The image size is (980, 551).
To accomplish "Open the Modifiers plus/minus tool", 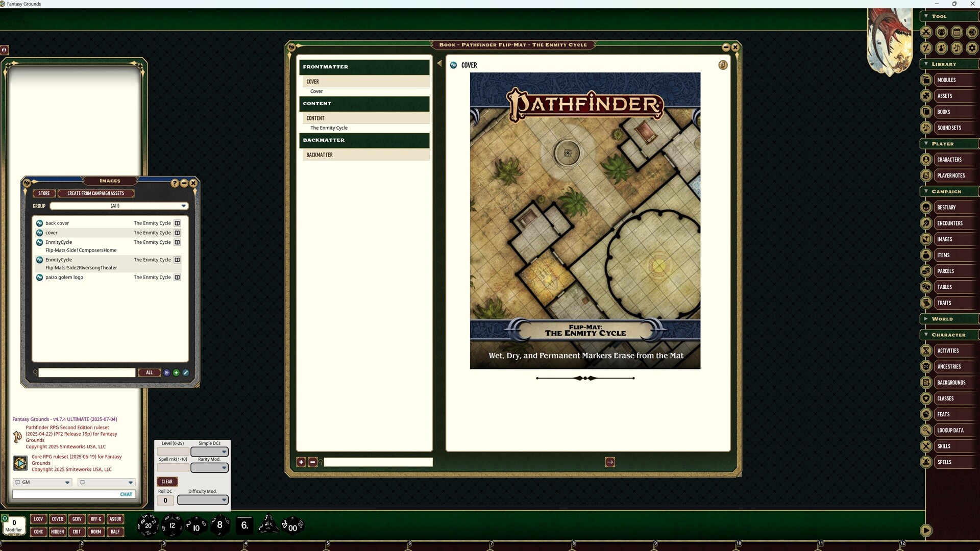I will point(926,48).
